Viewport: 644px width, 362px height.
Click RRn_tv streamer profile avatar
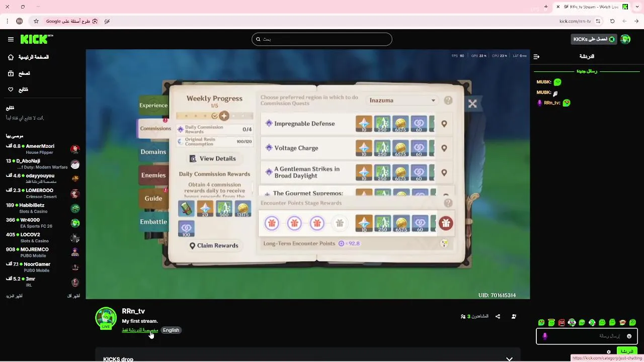point(106,318)
